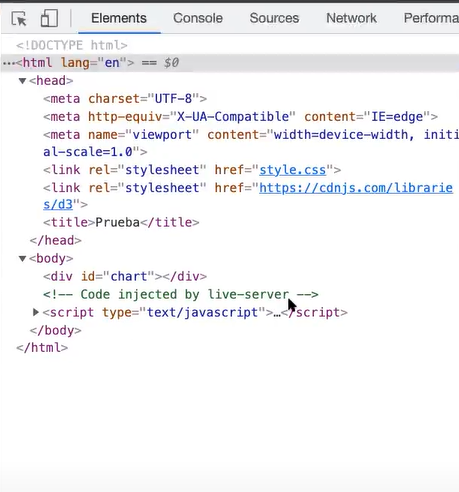This screenshot has width=459, height=492.
Task: Open the Network tab
Action: pyautogui.click(x=351, y=18)
